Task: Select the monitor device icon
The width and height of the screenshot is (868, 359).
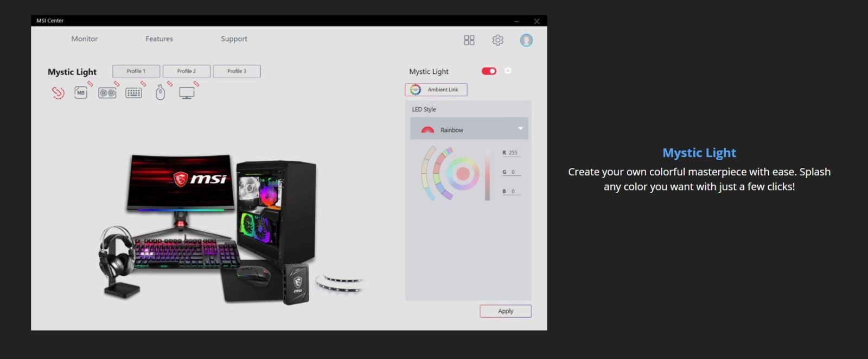Action: (187, 93)
